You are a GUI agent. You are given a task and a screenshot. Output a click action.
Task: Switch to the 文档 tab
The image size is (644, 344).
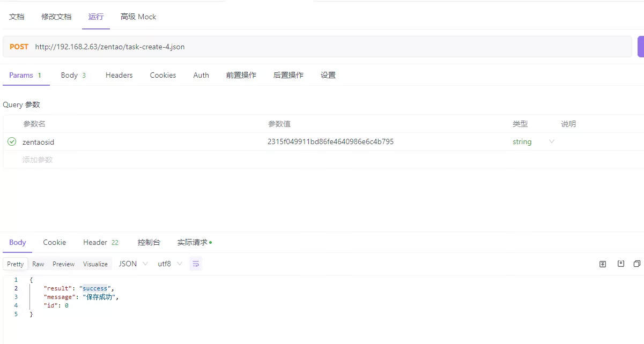(17, 17)
